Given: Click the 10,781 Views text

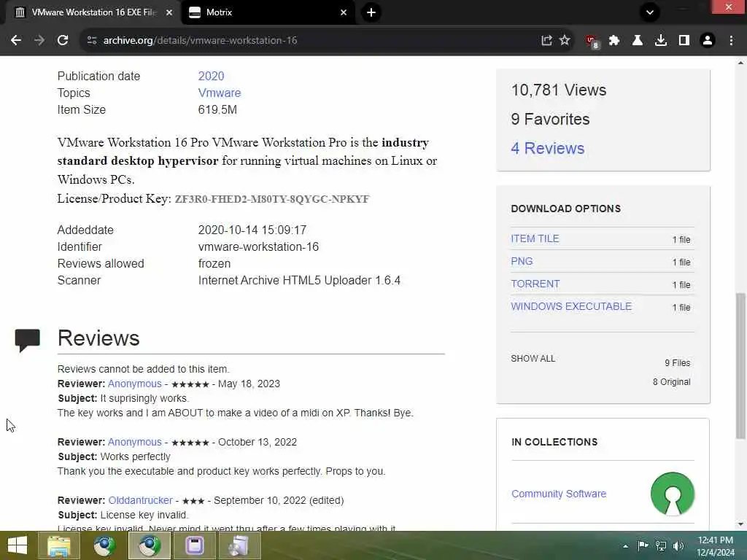Looking at the screenshot, I should pos(558,90).
